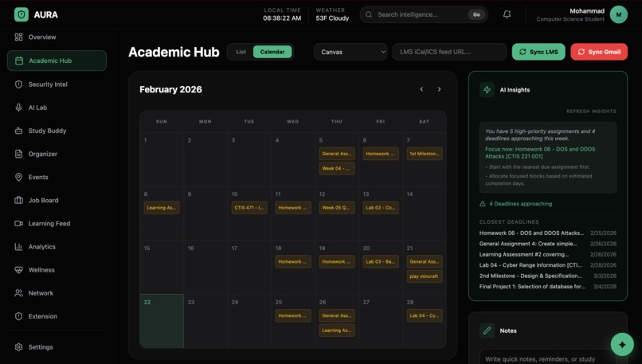Viewport: 642px width, 364px height.
Task: Go to previous month arrow
Action: [421, 89]
